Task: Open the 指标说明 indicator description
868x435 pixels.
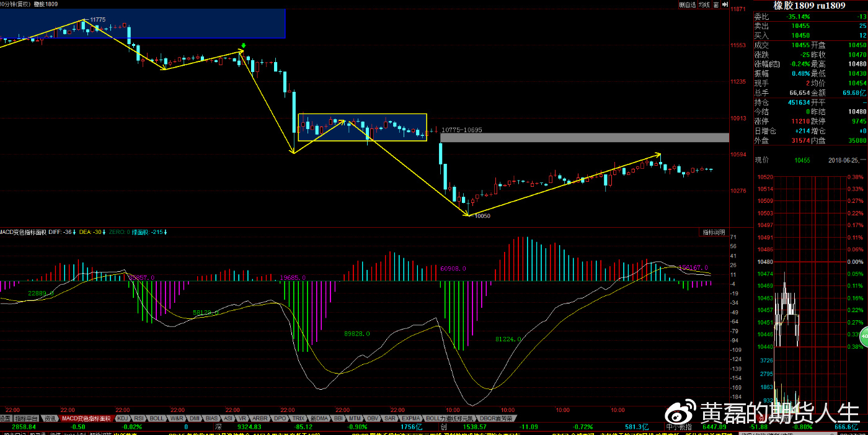Action: click(713, 232)
